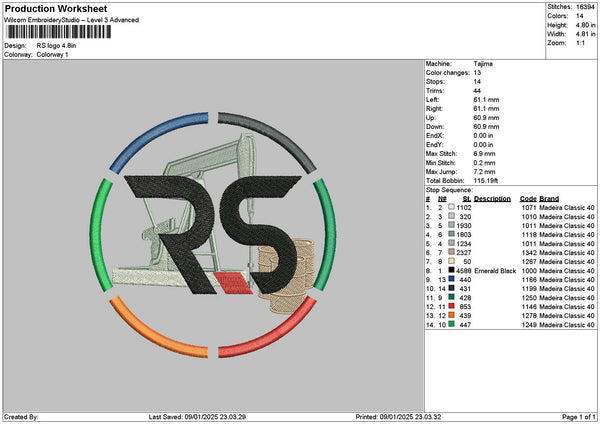Viewport: 600px width, 424px height.
Task: Select the bright green swatch in the 447 row
Action: [x=452, y=324]
